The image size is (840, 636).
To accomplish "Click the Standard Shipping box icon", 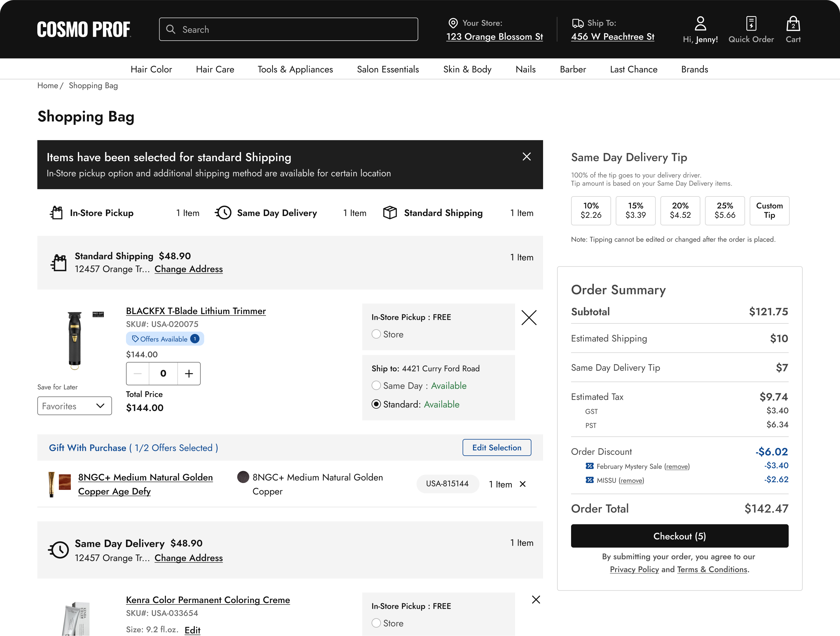I will (390, 213).
